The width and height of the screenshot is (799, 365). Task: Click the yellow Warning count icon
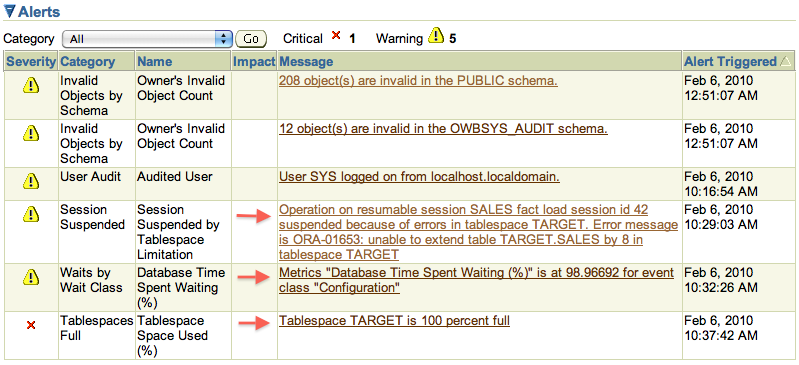click(436, 36)
